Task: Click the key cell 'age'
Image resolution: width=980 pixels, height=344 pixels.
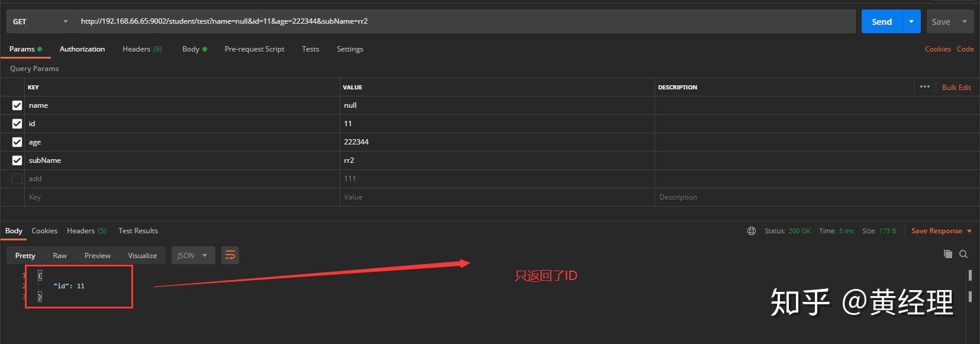Action: pyautogui.click(x=183, y=142)
